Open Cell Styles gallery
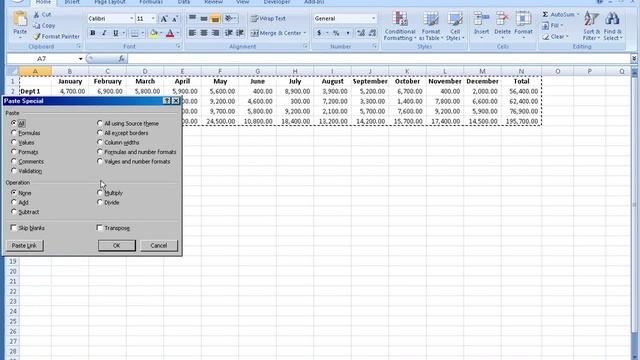The image size is (640, 360). click(455, 26)
